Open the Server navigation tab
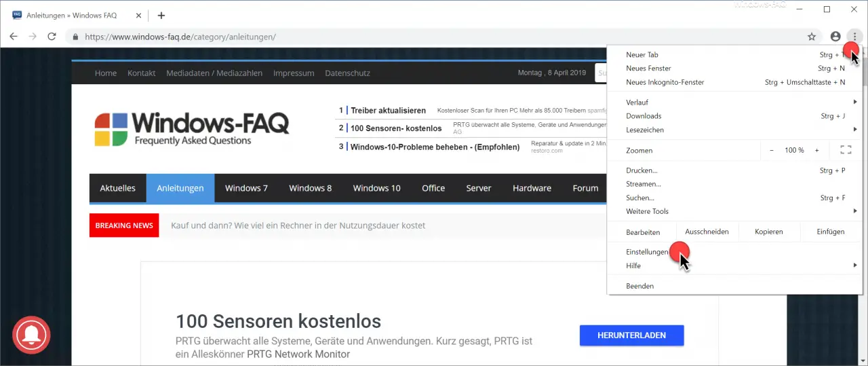This screenshot has width=868, height=366. coord(479,188)
